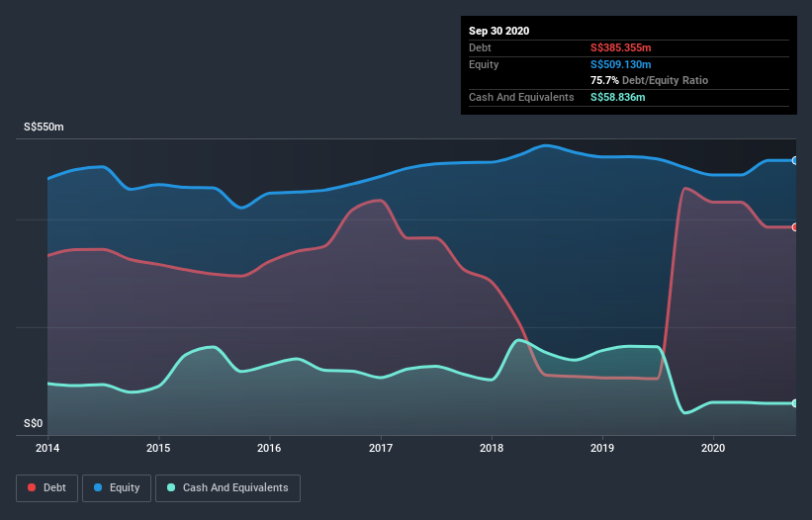
Task: Toggle the Debt series legend button
Action: [x=46, y=488]
